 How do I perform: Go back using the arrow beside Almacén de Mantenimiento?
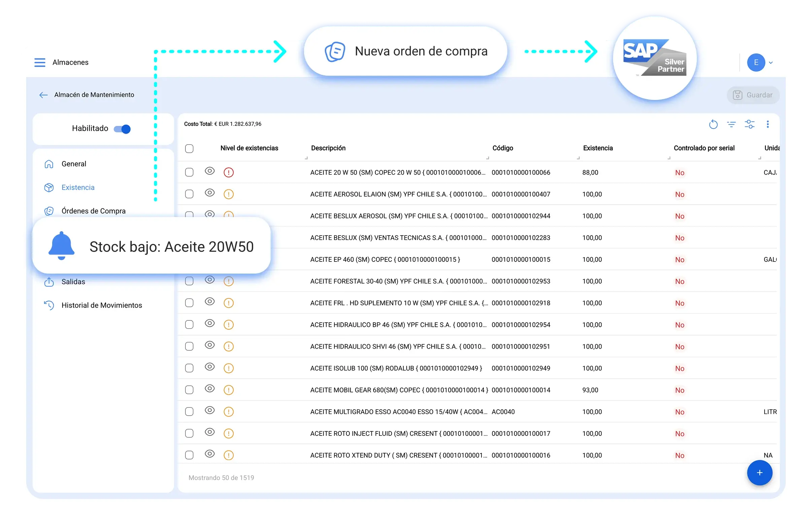pyautogui.click(x=43, y=95)
